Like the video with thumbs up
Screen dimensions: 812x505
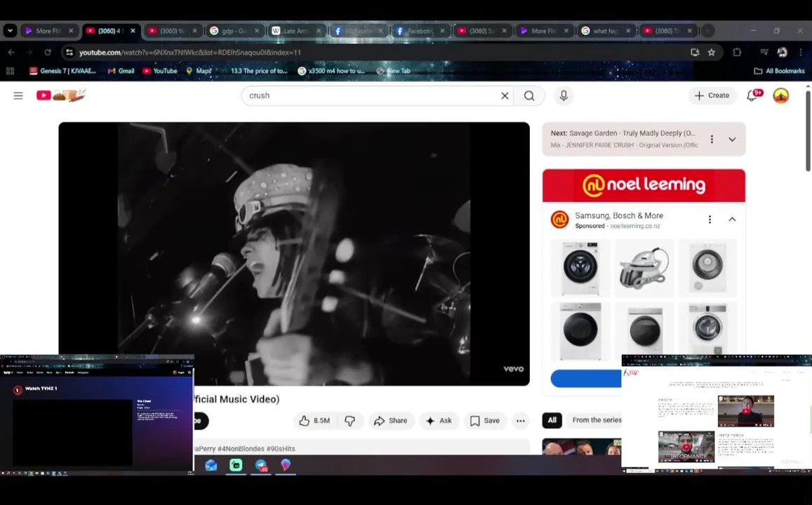pyautogui.click(x=315, y=421)
